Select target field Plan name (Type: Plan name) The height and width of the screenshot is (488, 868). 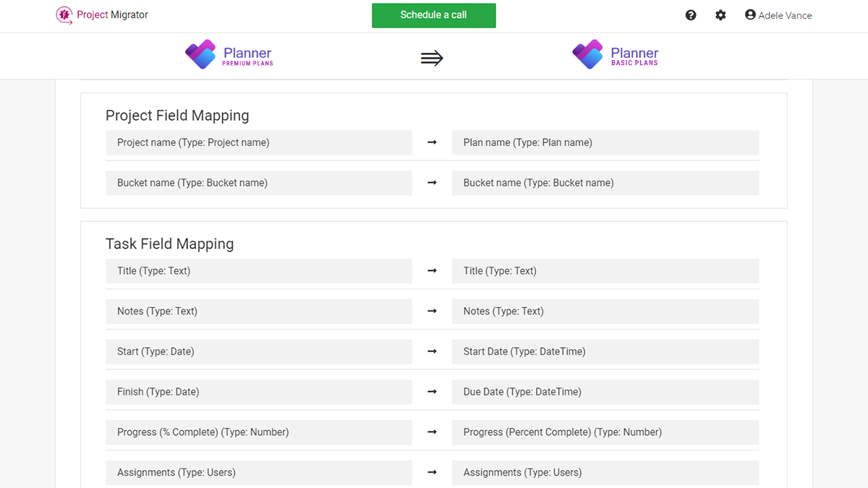(x=605, y=142)
